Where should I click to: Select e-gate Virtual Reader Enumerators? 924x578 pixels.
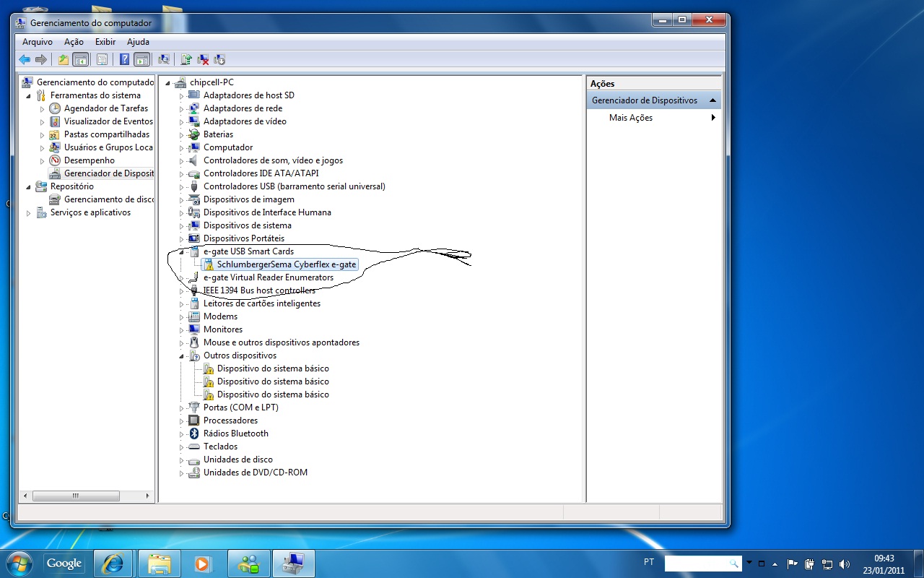[x=268, y=277]
